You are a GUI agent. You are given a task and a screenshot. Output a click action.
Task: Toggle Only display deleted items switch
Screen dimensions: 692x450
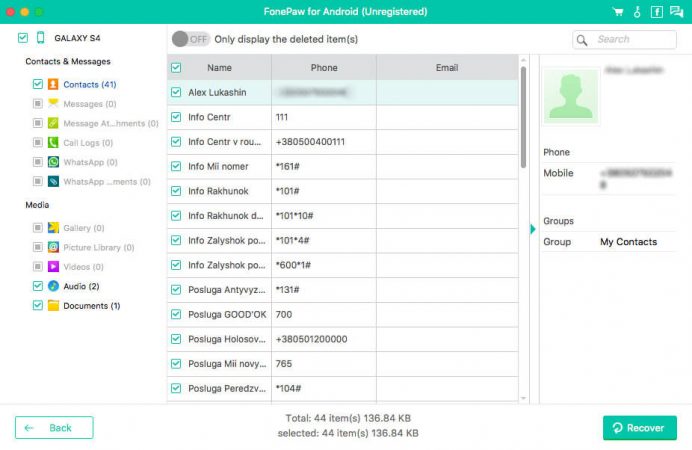tap(190, 39)
